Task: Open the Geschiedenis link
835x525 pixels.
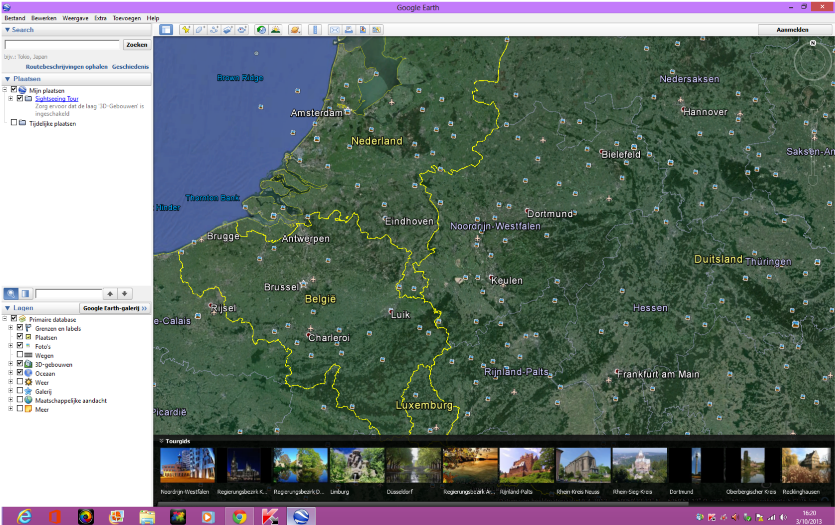Action: click(x=130, y=67)
